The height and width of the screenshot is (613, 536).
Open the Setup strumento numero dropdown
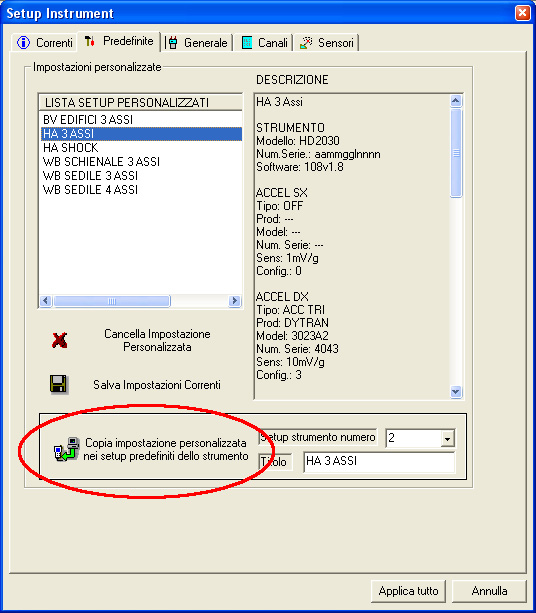pos(448,439)
